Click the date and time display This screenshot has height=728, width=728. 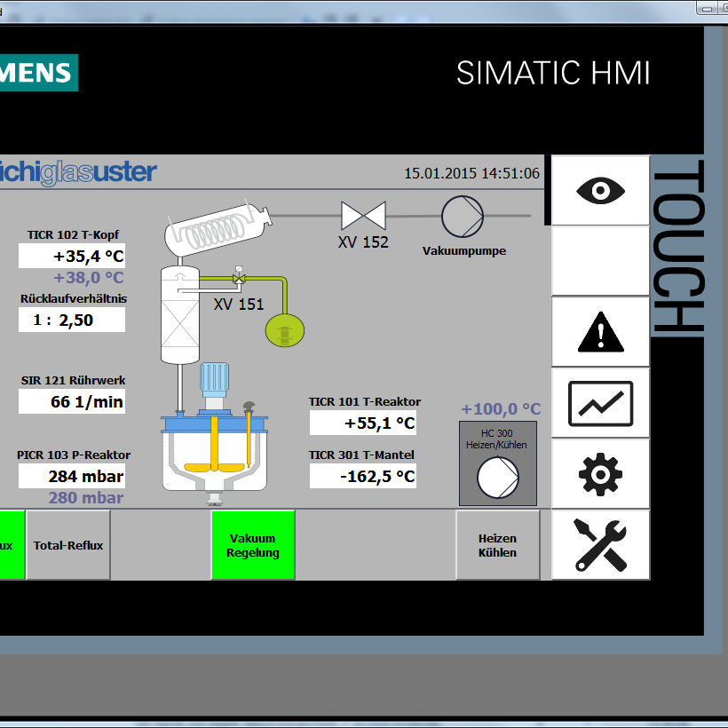[471, 173]
